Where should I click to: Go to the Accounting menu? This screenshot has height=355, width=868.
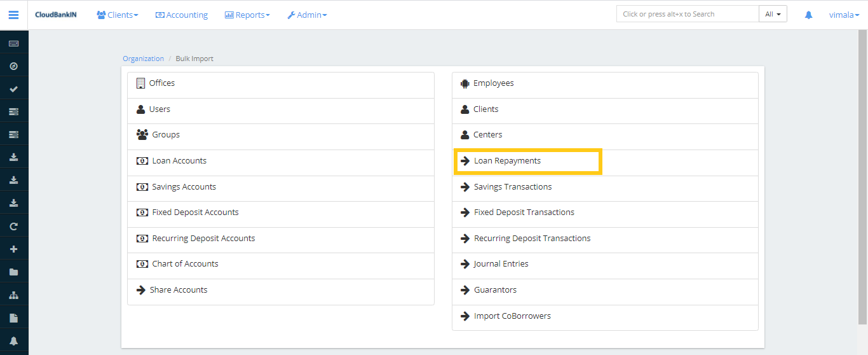click(182, 15)
